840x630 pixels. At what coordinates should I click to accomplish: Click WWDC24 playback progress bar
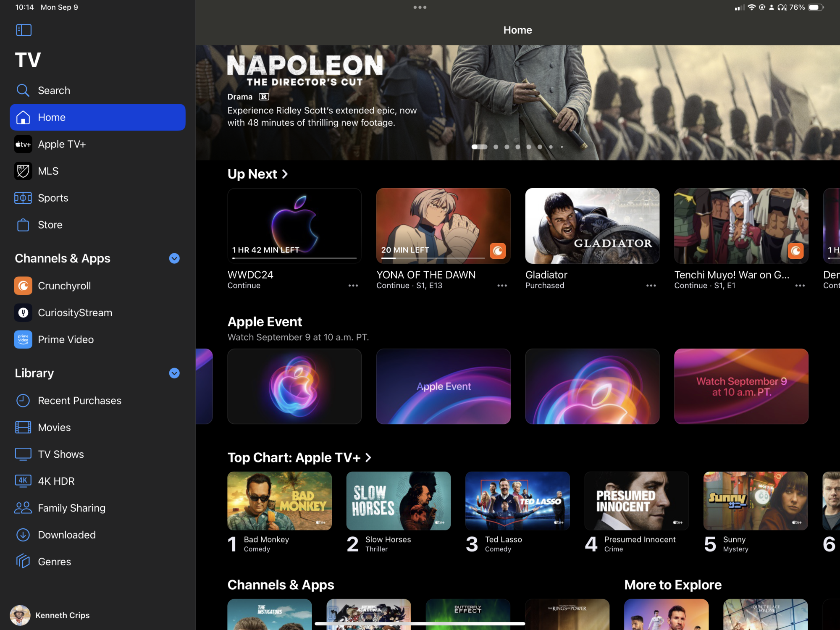(294, 258)
